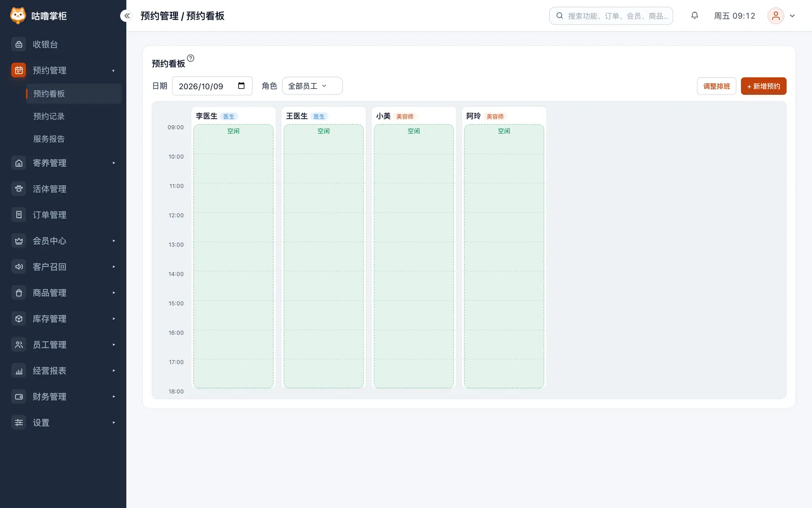Select the 预约看板 menu item

click(74, 94)
